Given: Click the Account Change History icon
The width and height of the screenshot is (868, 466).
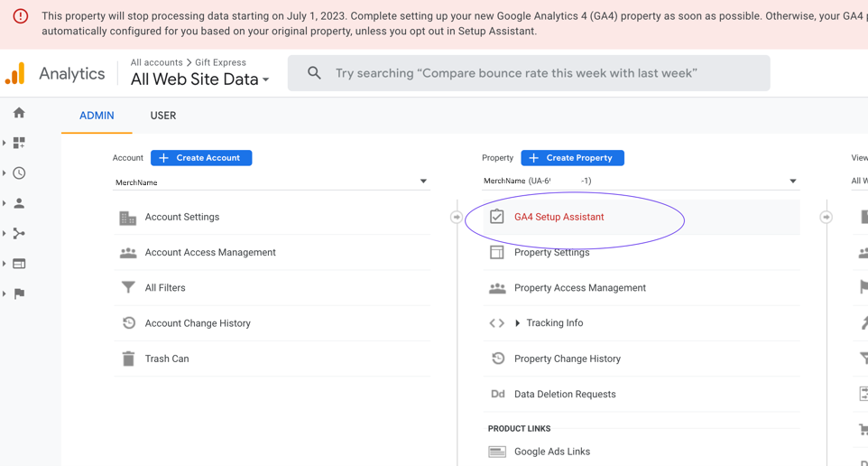Looking at the screenshot, I should coord(128,322).
